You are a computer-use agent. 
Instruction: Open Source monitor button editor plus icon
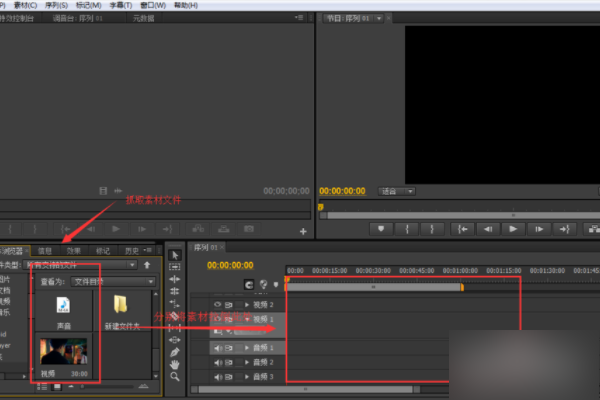(x=303, y=231)
